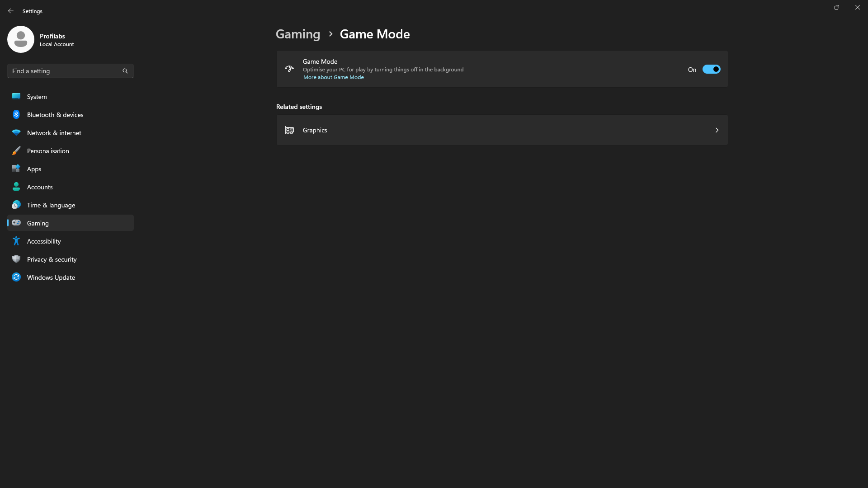The image size is (868, 488).
Task: Click the Windows Update refresh icon
Action: [16, 277]
